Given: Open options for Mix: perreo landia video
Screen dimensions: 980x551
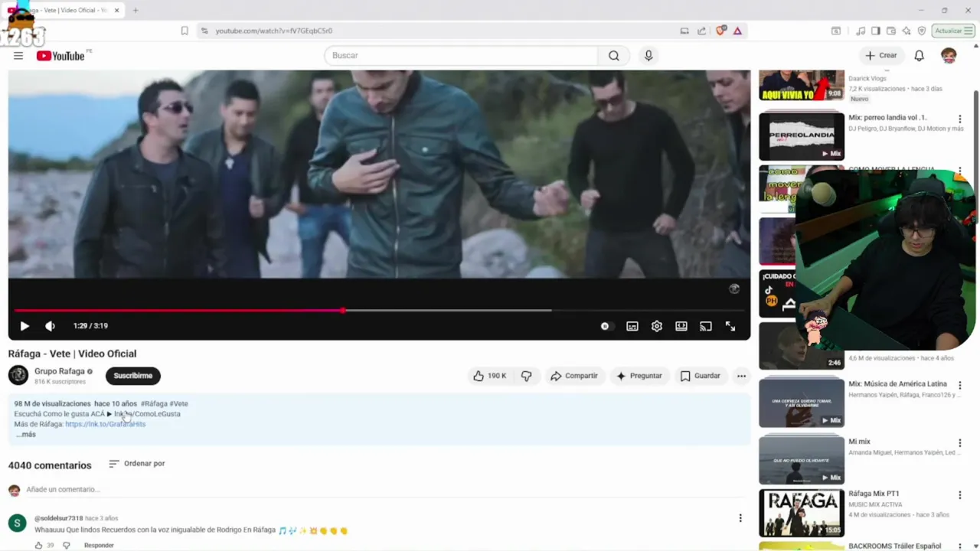Looking at the screenshot, I should (x=959, y=119).
